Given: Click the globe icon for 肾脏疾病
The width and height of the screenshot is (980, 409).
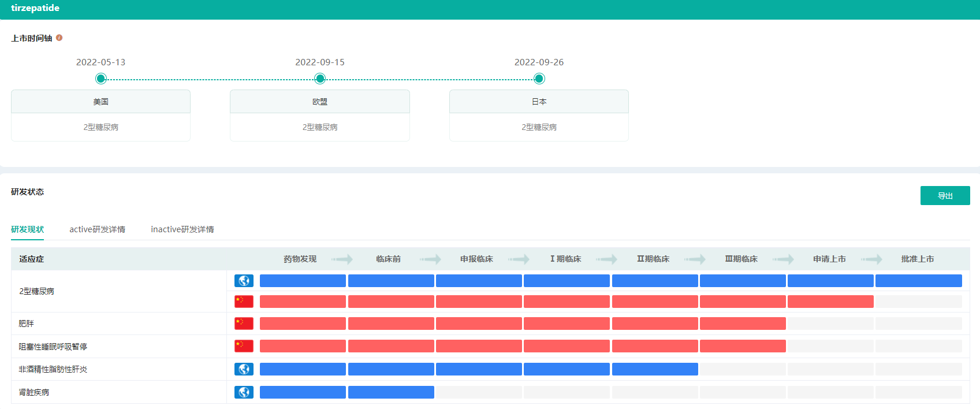Looking at the screenshot, I should pos(244,392).
